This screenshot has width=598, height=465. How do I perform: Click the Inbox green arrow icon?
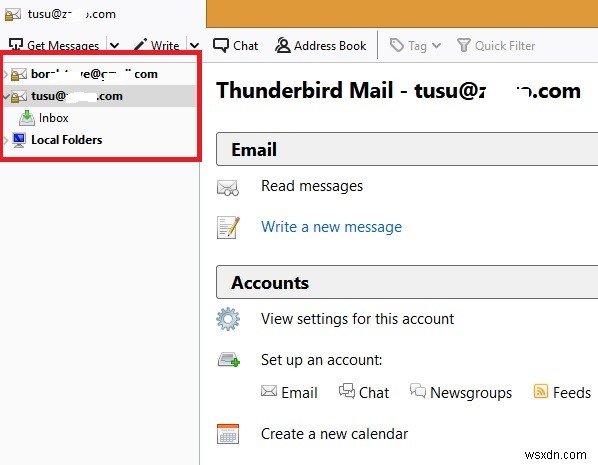(27, 118)
